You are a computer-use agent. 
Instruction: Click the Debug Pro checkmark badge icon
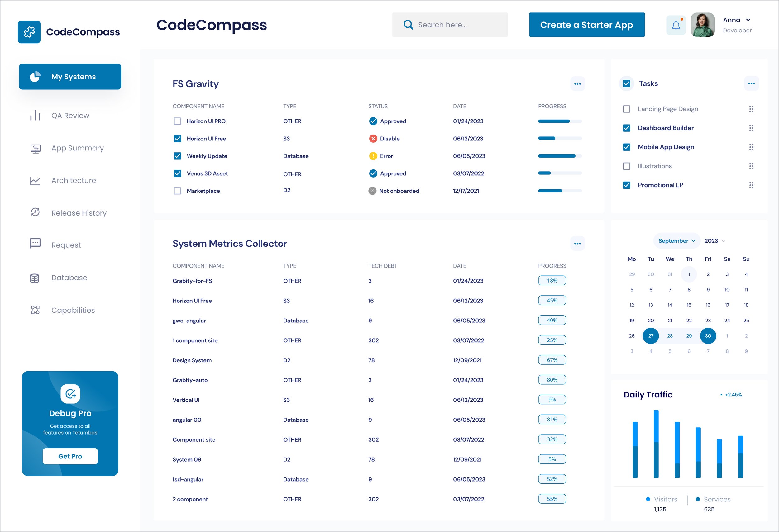(x=70, y=394)
